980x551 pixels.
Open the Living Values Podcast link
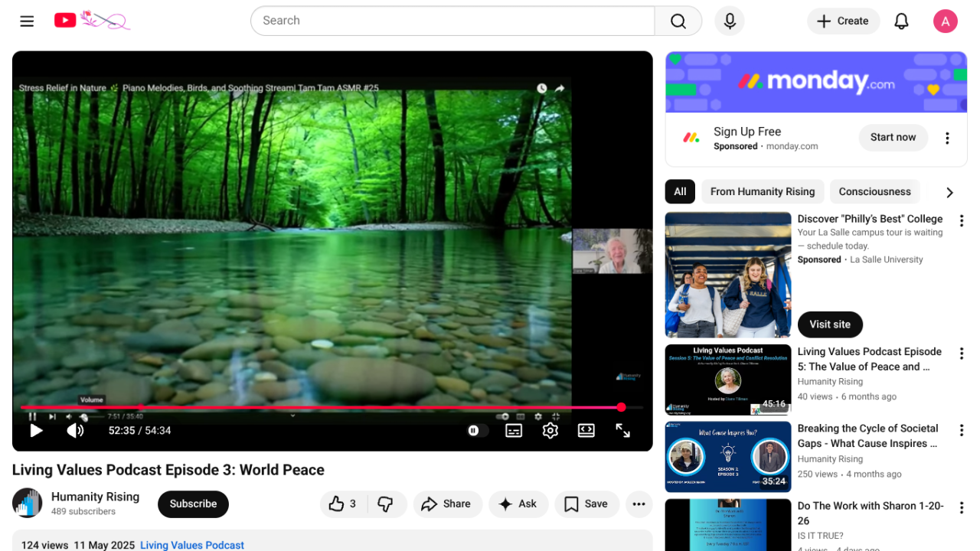(192, 545)
